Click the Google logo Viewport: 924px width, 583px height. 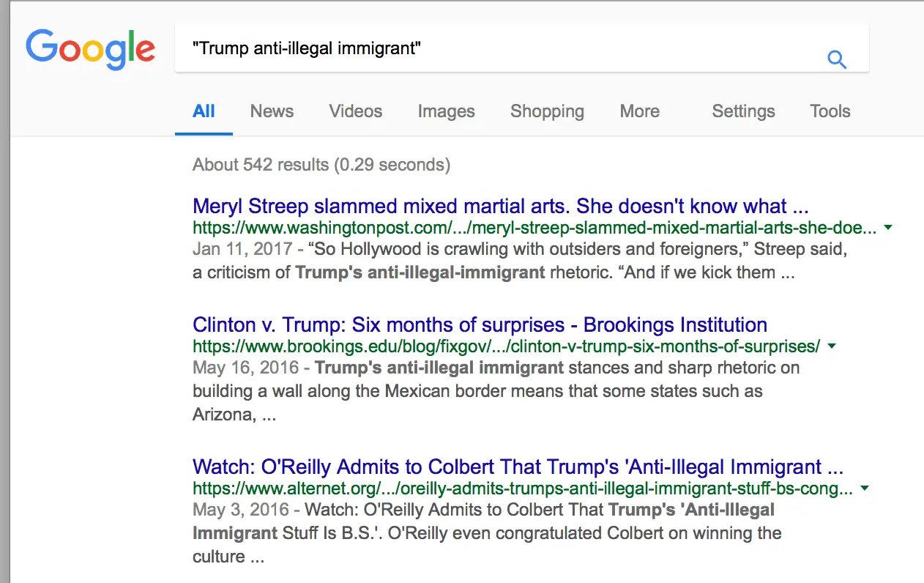click(x=90, y=49)
